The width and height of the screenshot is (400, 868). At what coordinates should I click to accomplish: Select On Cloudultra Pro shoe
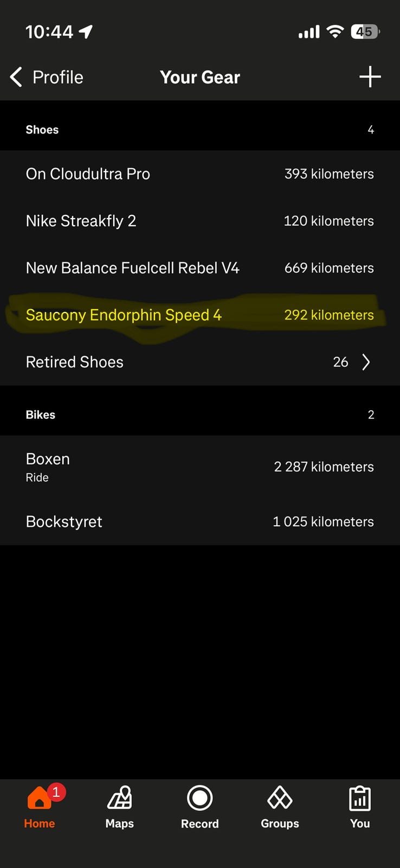point(88,174)
